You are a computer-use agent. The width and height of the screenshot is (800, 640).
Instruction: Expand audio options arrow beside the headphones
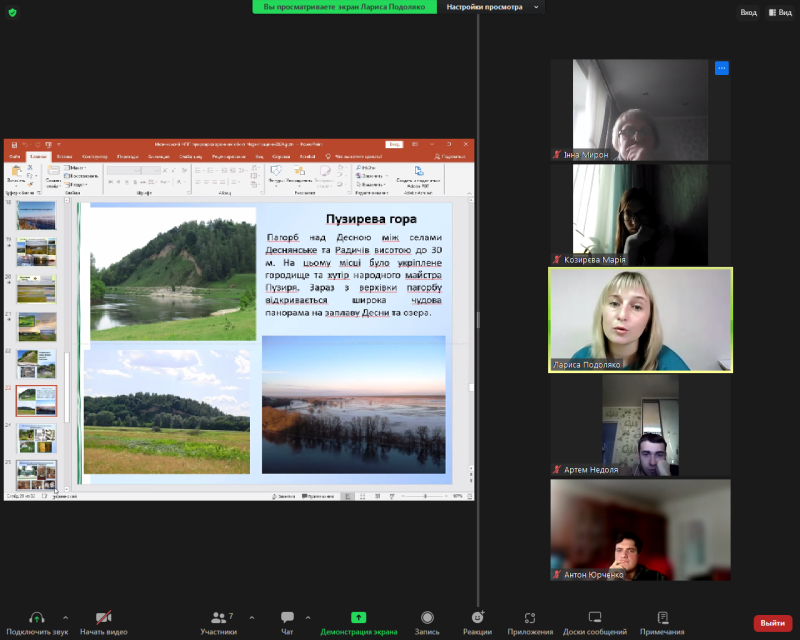(x=66, y=618)
